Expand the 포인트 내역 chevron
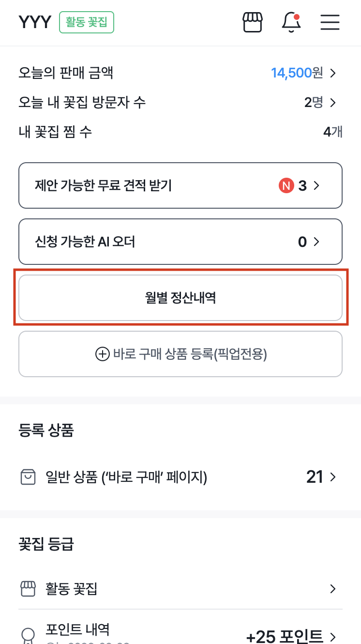Image resolution: width=361 pixels, height=644 pixels. (332, 637)
